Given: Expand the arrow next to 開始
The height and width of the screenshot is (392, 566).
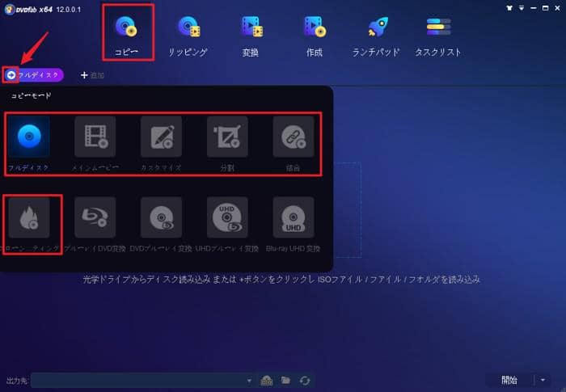Looking at the screenshot, I should (x=543, y=380).
